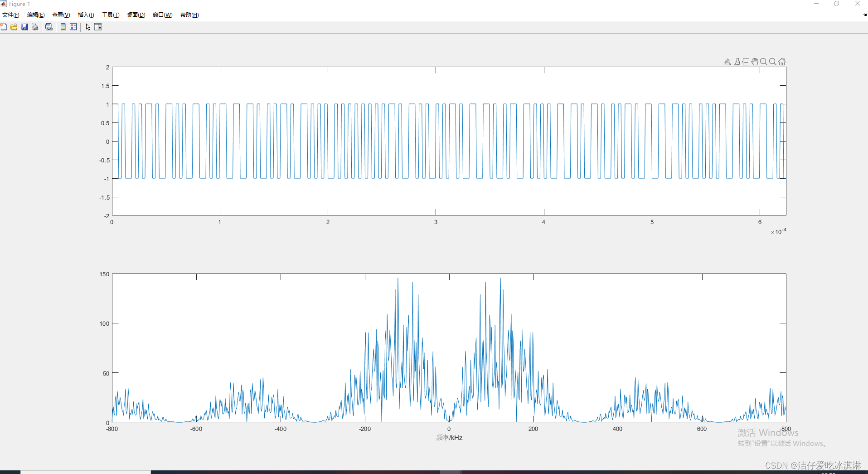Click the 400 tick label on lower plot
The image size is (868, 474).
pyautogui.click(x=617, y=429)
